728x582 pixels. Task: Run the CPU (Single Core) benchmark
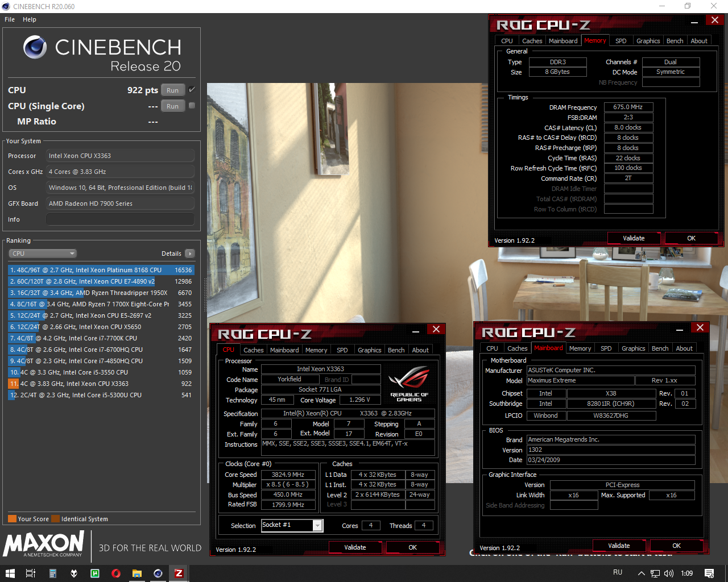[x=173, y=106]
